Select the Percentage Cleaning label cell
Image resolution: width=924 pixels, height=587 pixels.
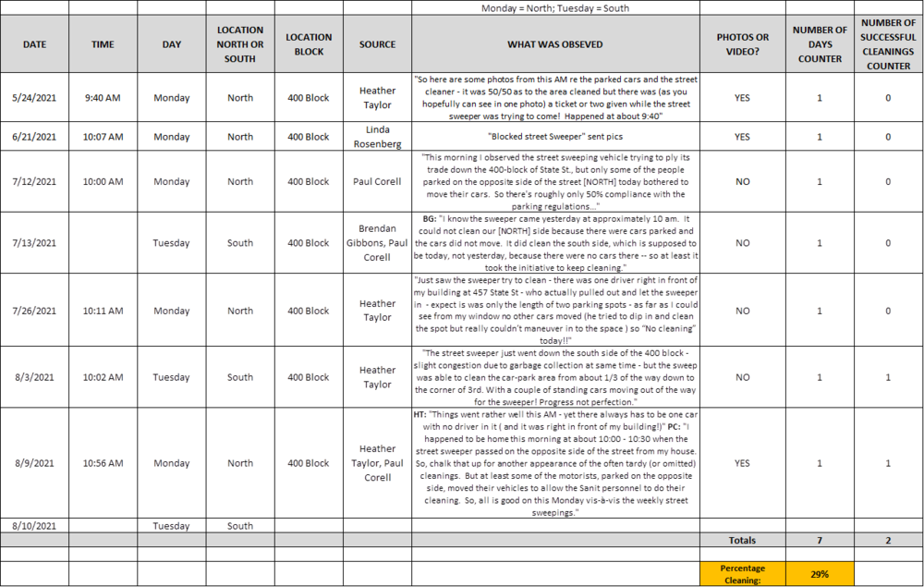click(743, 574)
